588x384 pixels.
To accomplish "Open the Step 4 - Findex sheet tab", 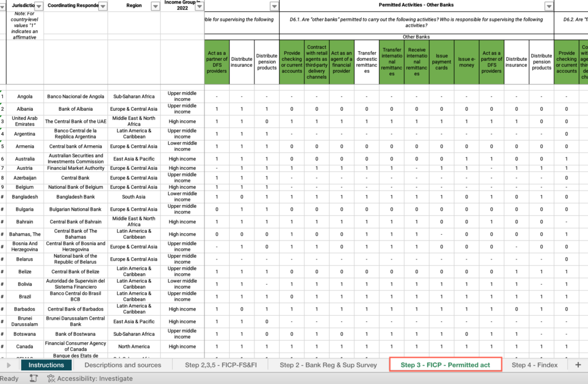I will 535,365.
